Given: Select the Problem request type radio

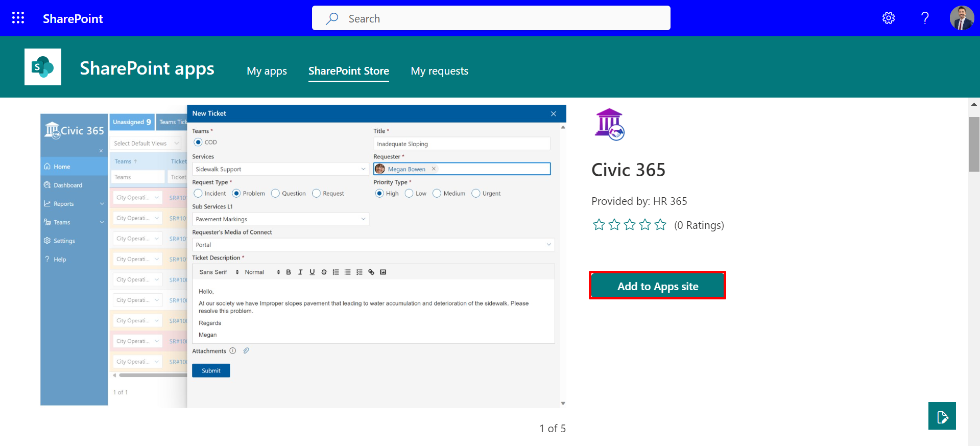Looking at the screenshot, I should [236, 193].
